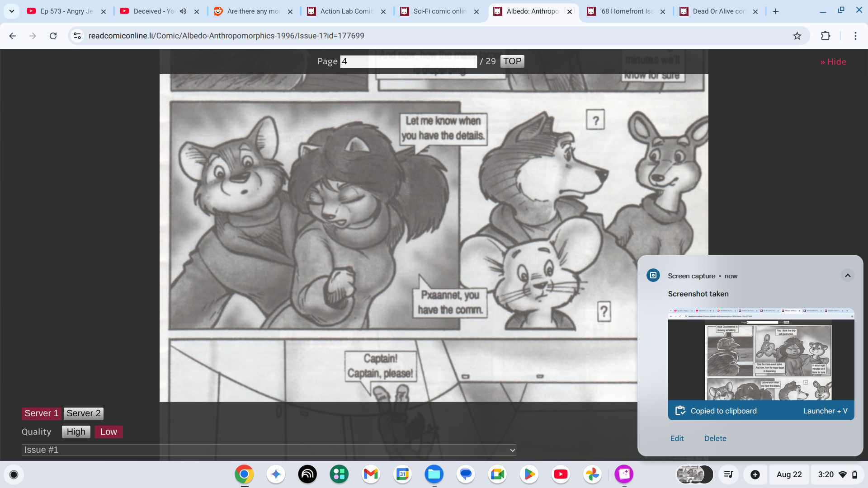Reload the comic page

[x=53, y=36]
